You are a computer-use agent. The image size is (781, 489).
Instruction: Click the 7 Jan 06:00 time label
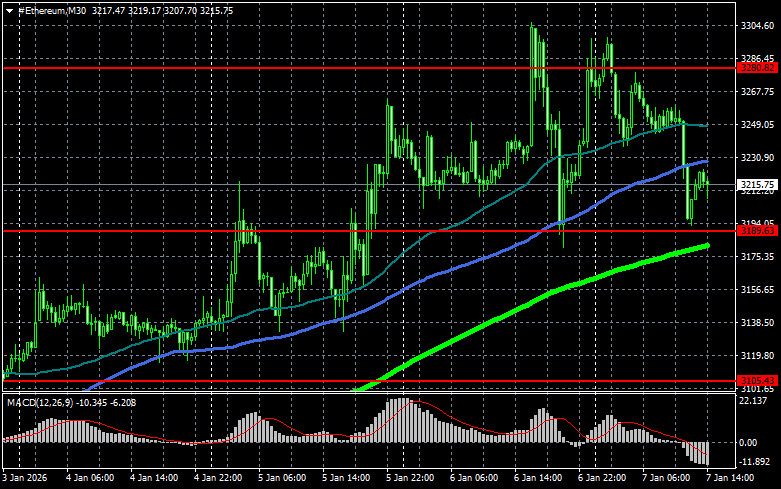tap(666, 478)
